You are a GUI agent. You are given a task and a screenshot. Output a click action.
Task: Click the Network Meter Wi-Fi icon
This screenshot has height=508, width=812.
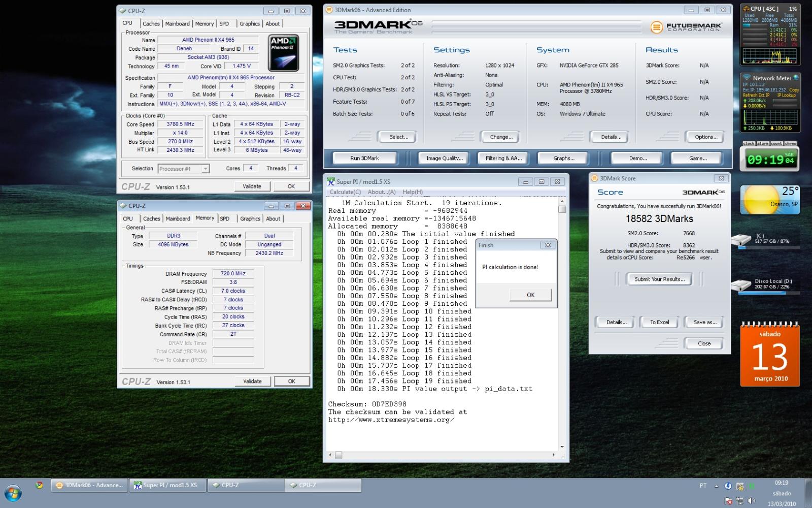747,77
